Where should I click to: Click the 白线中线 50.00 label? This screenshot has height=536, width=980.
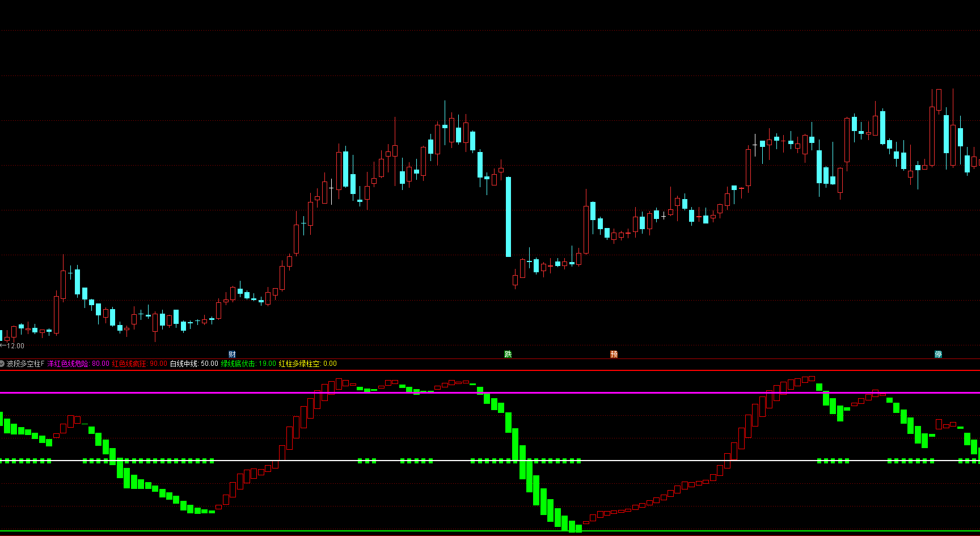tap(194, 364)
